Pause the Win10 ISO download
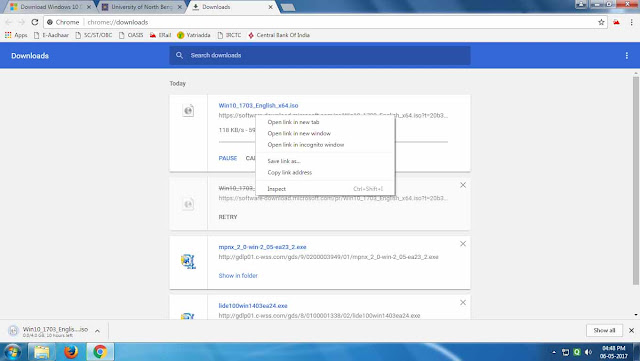Viewport: 640px width, 361px height. click(x=228, y=158)
